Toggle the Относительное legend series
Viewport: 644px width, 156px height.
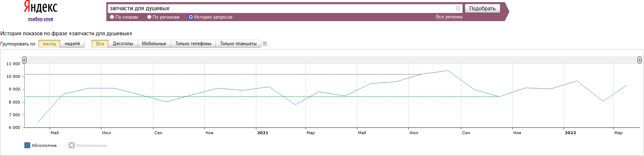[x=71, y=145]
